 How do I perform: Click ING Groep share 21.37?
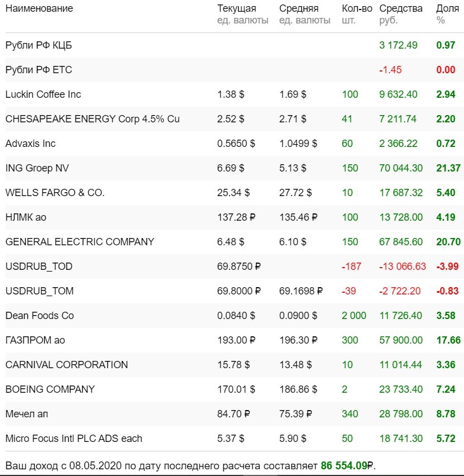coord(448,168)
